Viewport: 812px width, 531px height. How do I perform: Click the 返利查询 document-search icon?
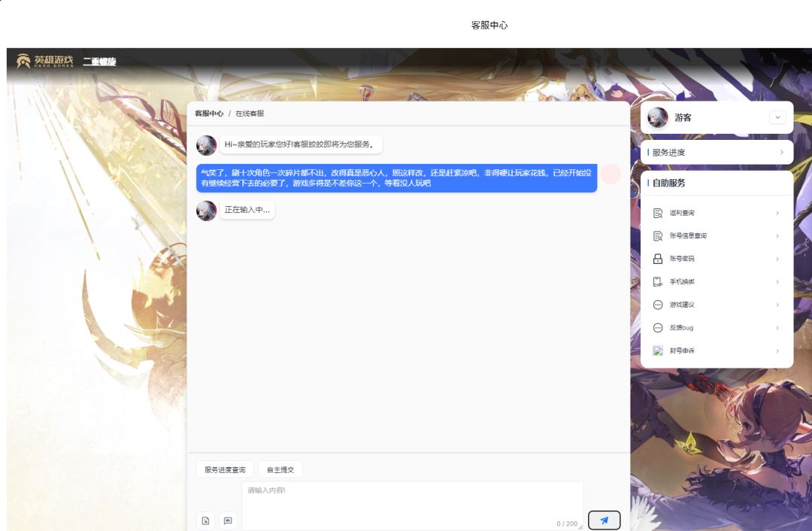pos(658,213)
